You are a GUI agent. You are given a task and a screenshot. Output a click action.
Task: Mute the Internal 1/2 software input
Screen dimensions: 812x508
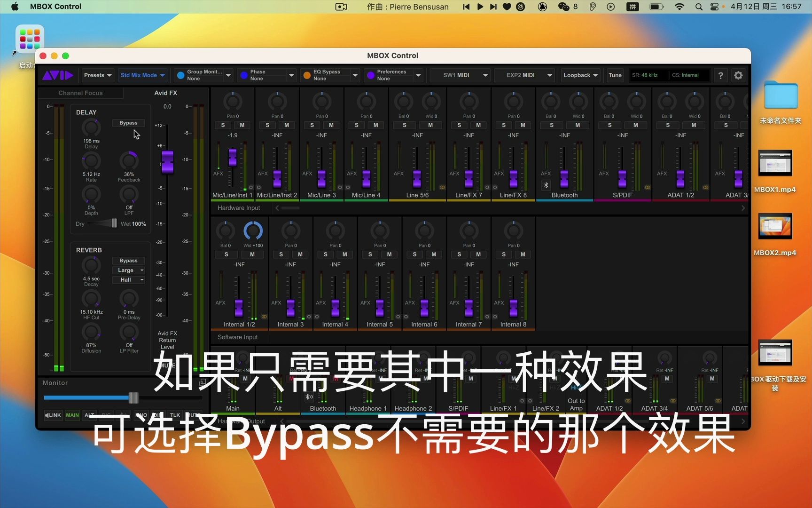[x=252, y=254]
